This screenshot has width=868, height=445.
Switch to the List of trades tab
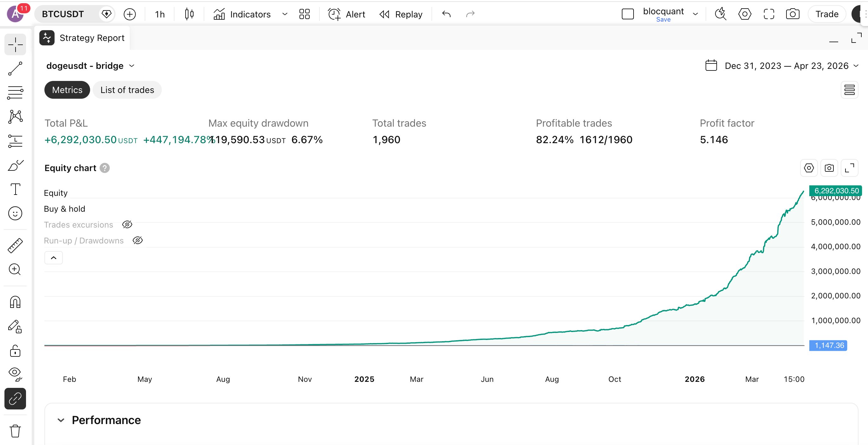[x=127, y=90]
